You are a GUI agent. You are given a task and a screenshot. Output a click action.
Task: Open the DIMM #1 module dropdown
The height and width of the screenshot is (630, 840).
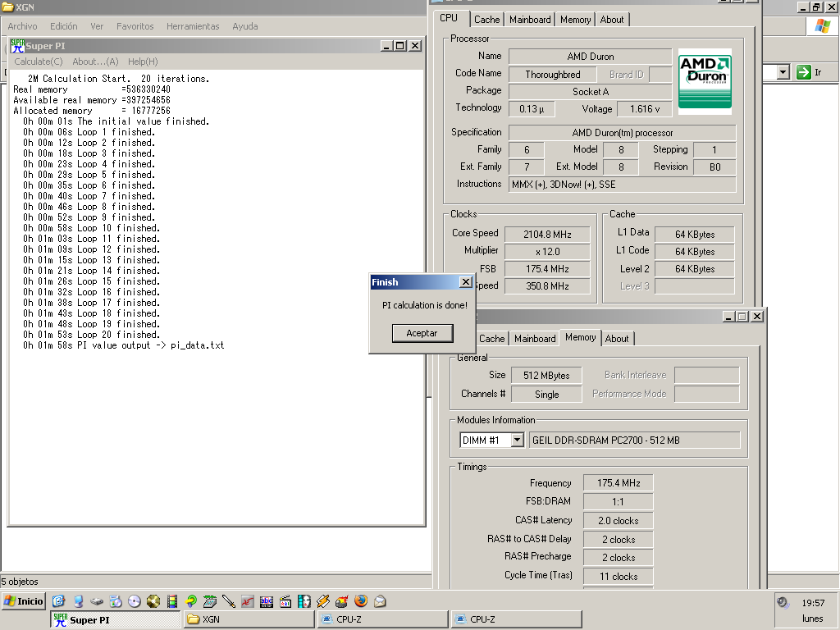[517, 441]
